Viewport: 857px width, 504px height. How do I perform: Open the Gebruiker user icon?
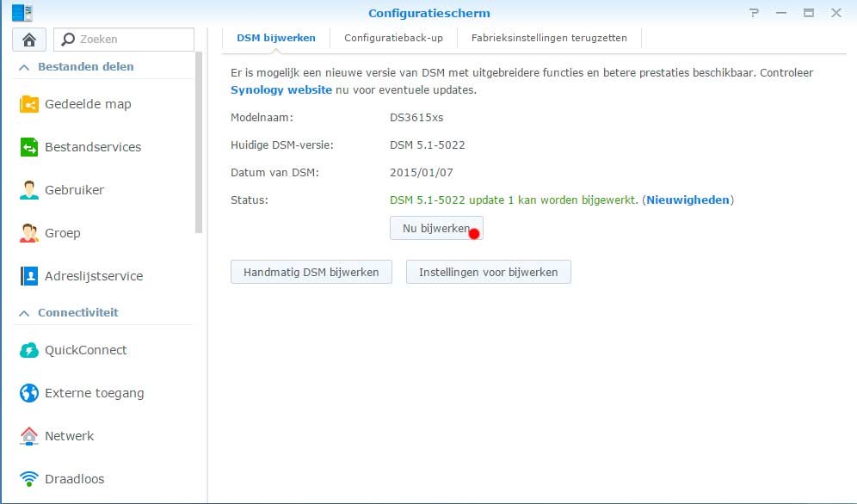pos(29,190)
